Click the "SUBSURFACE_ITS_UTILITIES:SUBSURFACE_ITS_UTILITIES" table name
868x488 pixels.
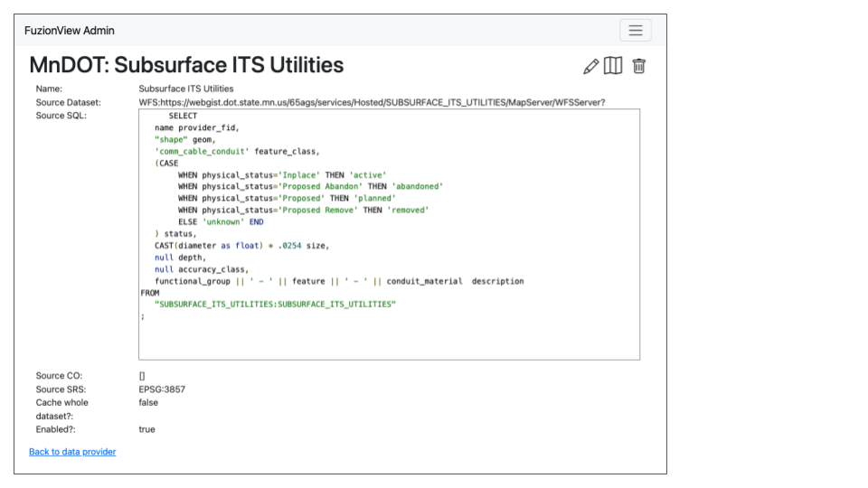[x=275, y=305]
